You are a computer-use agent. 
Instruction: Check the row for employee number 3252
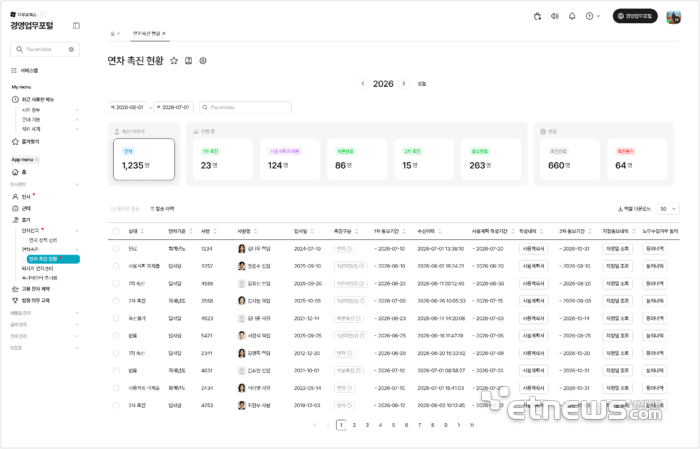[x=116, y=266]
